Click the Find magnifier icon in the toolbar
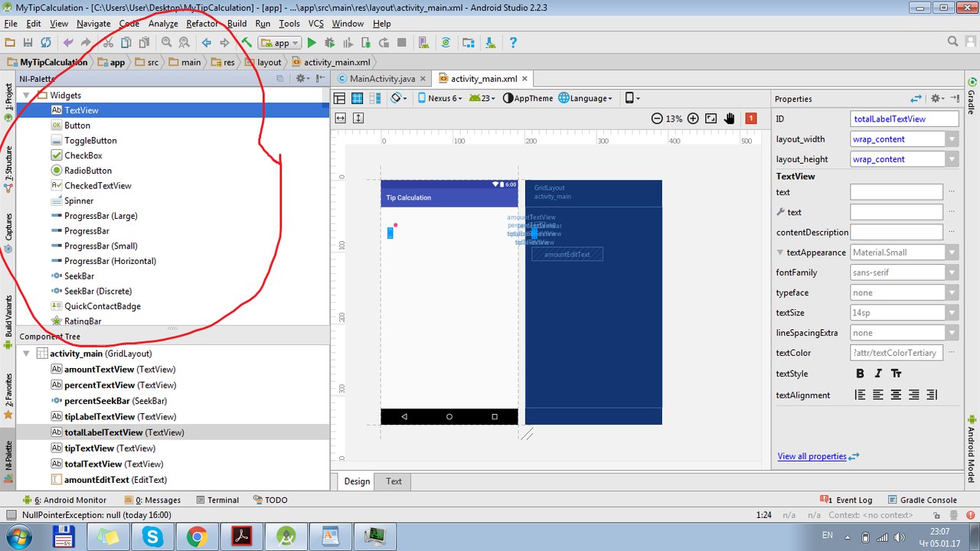 (166, 43)
